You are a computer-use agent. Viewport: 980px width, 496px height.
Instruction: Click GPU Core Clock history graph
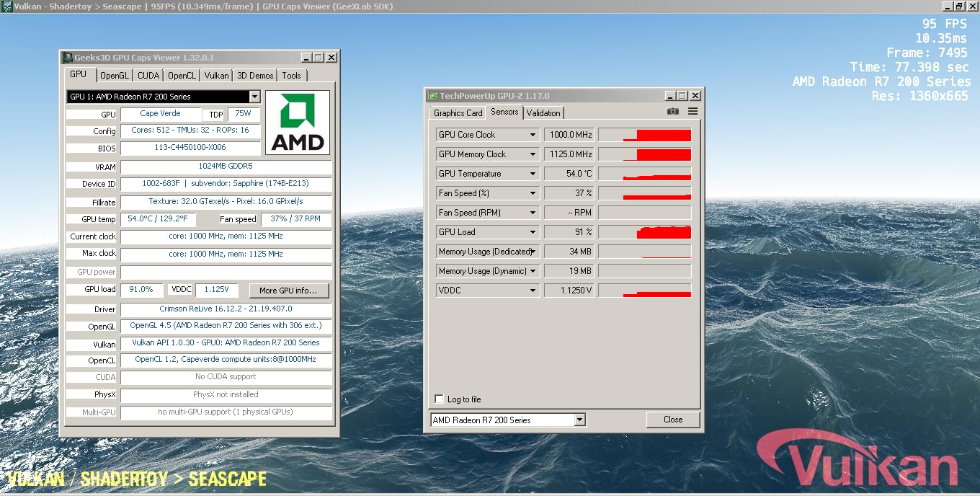(x=645, y=135)
